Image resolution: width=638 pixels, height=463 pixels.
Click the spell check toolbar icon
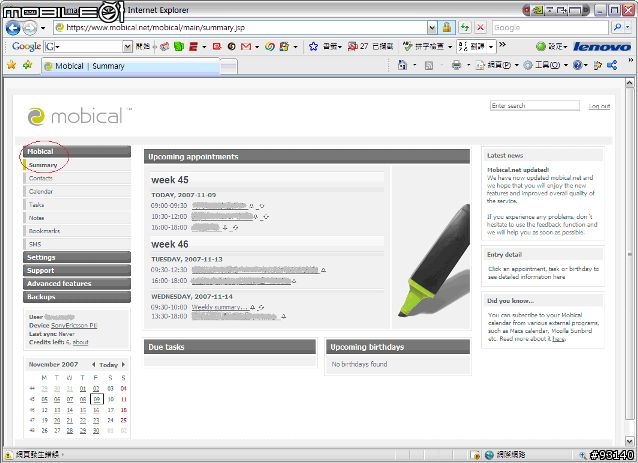[x=408, y=46]
